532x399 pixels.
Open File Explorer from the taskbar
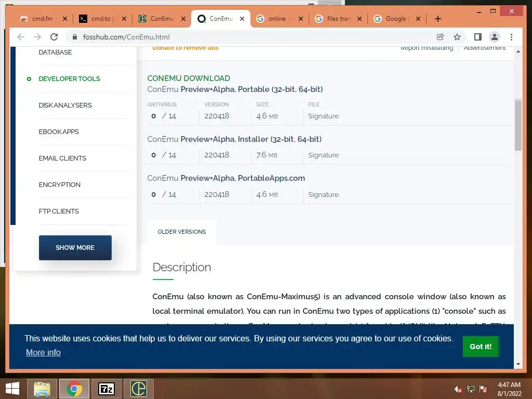click(42, 389)
